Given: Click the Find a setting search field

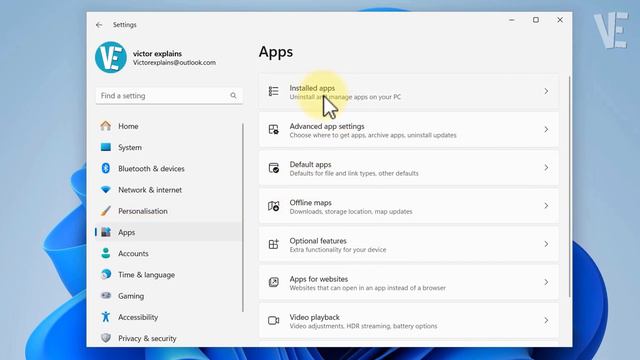Looking at the screenshot, I should pyautogui.click(x=169, y=96).
